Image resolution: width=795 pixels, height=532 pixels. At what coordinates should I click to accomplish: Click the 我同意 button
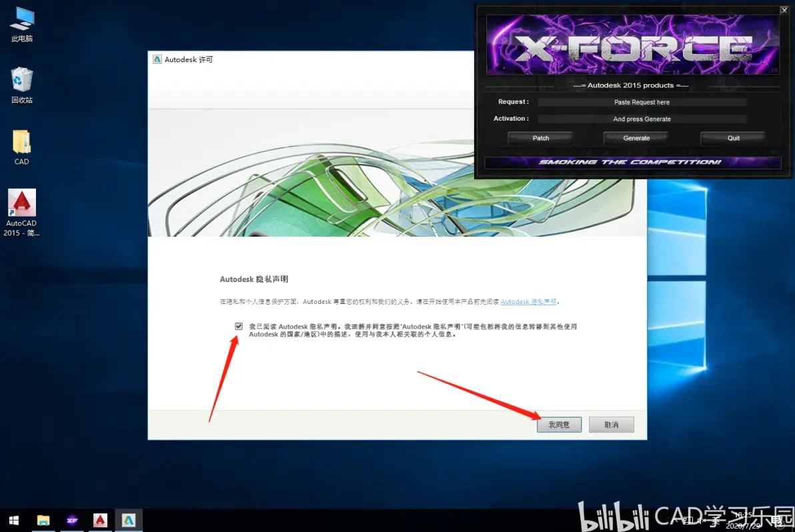(x=559, y=425)
